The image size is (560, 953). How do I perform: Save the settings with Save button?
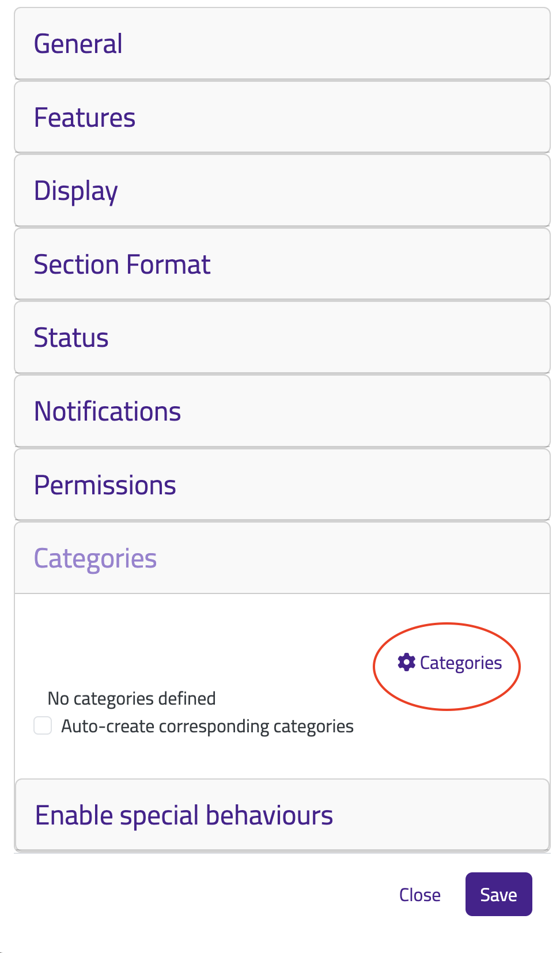coord(499,894)
